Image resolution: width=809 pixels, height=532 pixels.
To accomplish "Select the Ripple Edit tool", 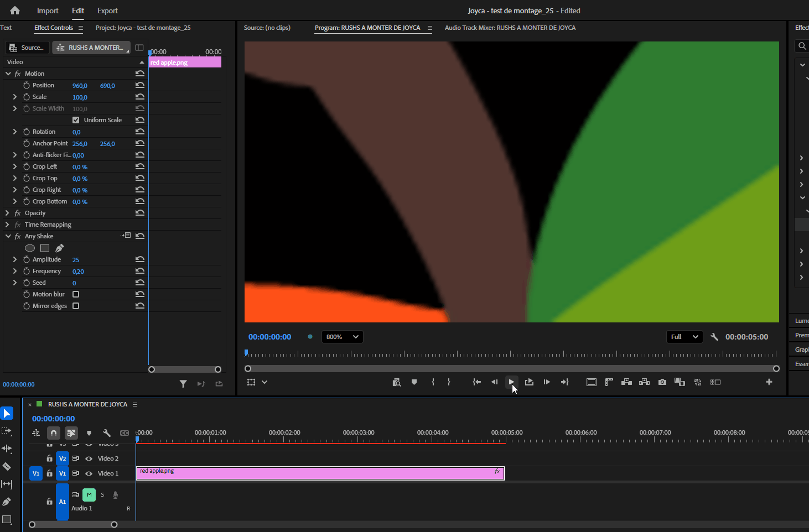I will point(7,448).
